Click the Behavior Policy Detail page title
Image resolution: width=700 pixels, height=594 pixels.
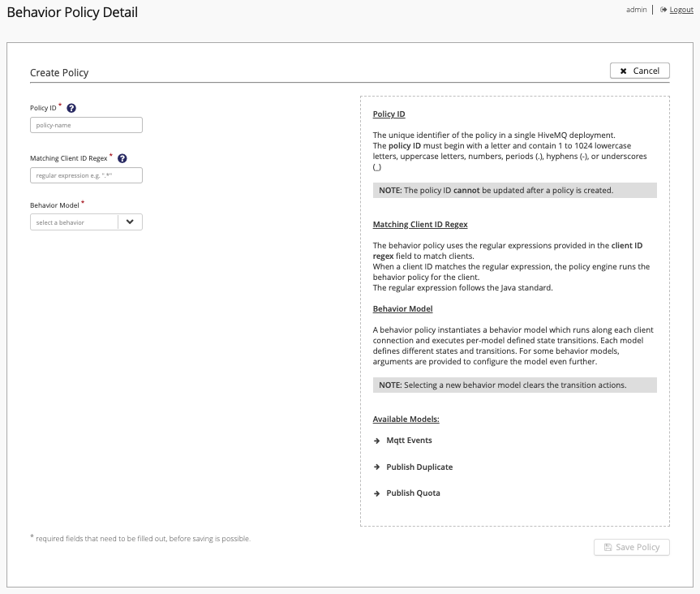click(72, 12)
